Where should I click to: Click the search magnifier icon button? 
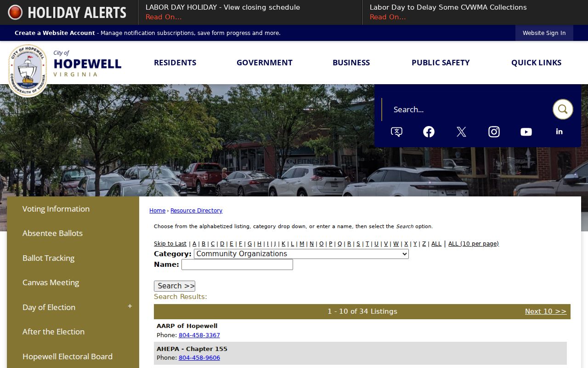(562, 109)
